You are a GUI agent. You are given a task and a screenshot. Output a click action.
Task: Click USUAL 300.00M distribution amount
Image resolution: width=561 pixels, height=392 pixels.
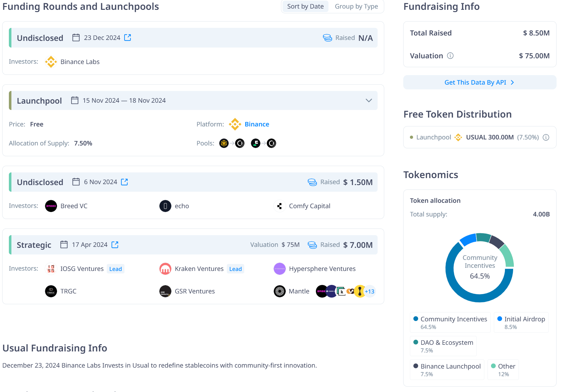(490, 137)
